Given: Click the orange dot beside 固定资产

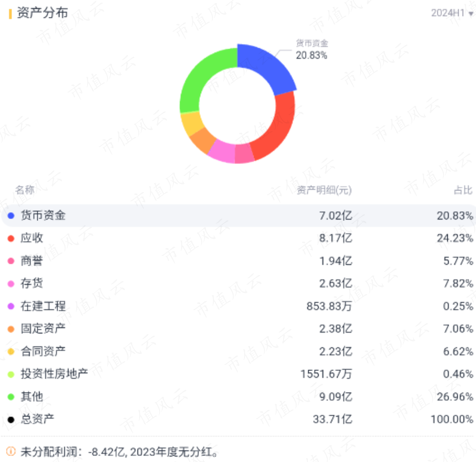Looking at the screenshot, I should click(x=11, y=329).
